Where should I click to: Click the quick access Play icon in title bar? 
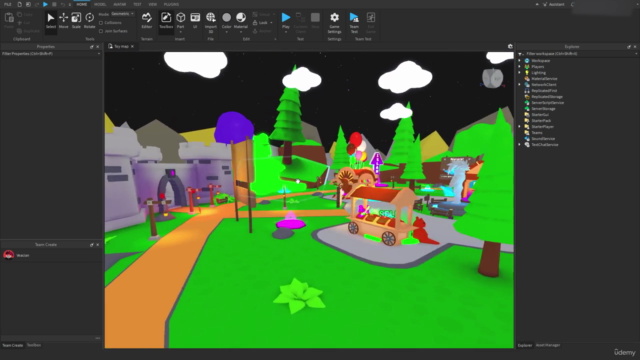[x=45, y=4]
